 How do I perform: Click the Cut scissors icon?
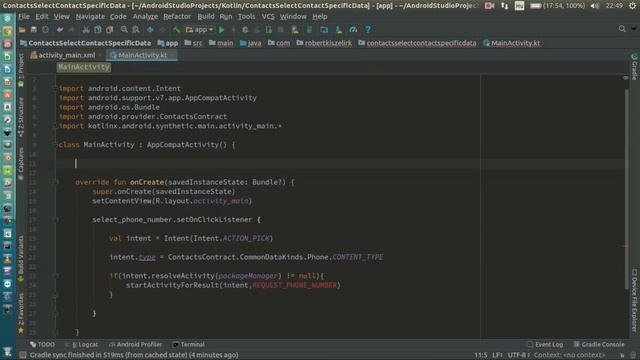pos(86,30)
